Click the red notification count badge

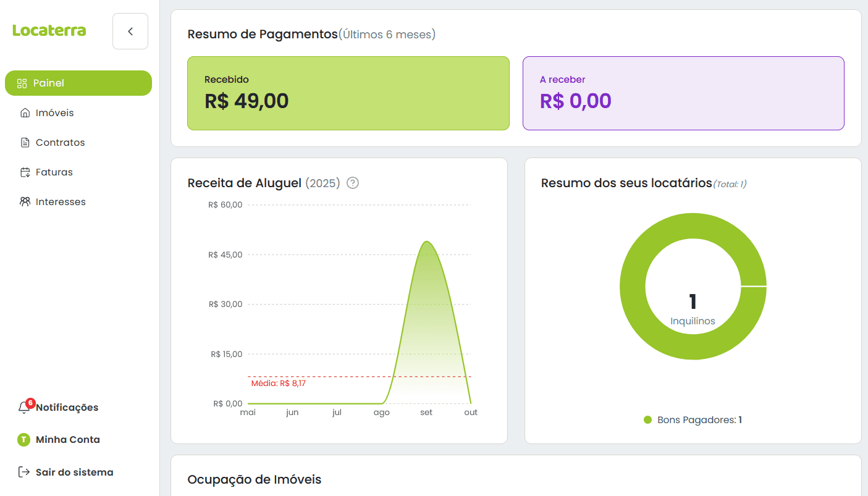point(30,403)
